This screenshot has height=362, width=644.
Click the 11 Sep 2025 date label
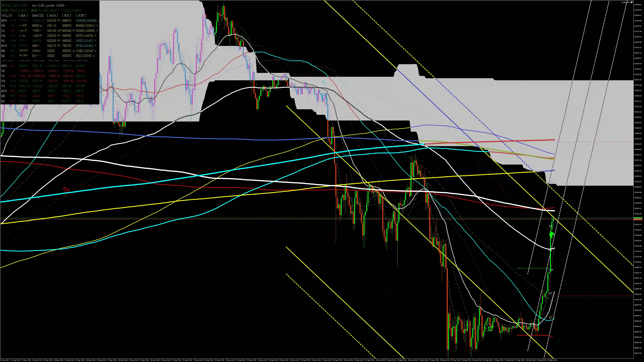coord(5,360)
